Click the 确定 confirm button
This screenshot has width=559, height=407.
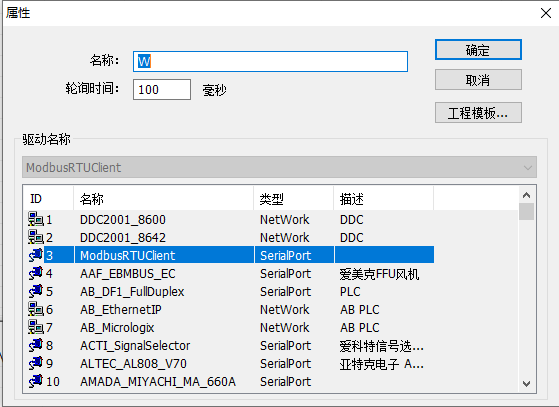pos(478,50)
